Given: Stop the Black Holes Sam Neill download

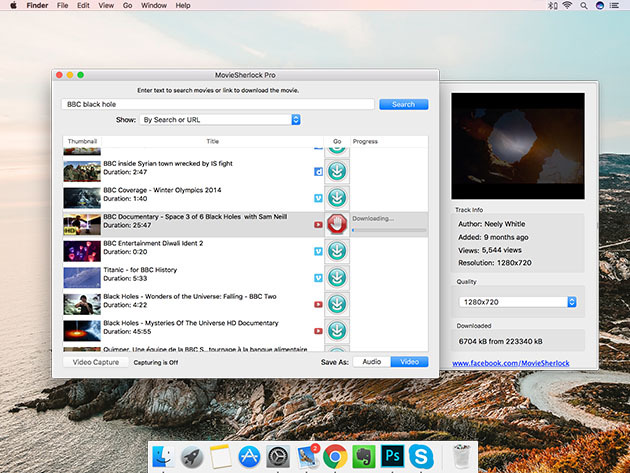Looking at the screenshot, I should coord(337,224).
